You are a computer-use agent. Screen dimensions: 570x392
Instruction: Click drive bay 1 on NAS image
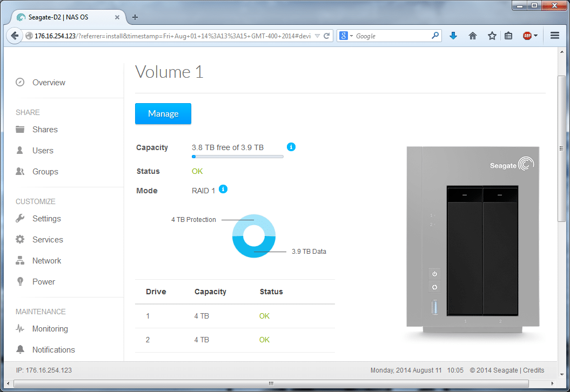click(x=464, y=251)
